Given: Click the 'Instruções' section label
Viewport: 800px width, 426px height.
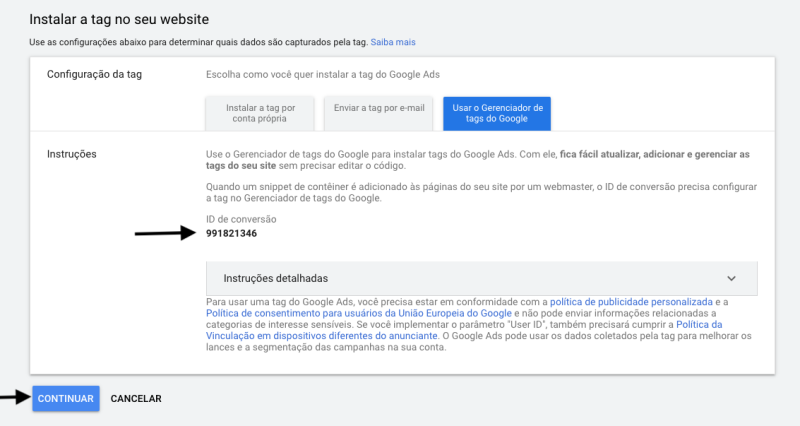Looking at the screenshot, I should (x=71, y=153).
